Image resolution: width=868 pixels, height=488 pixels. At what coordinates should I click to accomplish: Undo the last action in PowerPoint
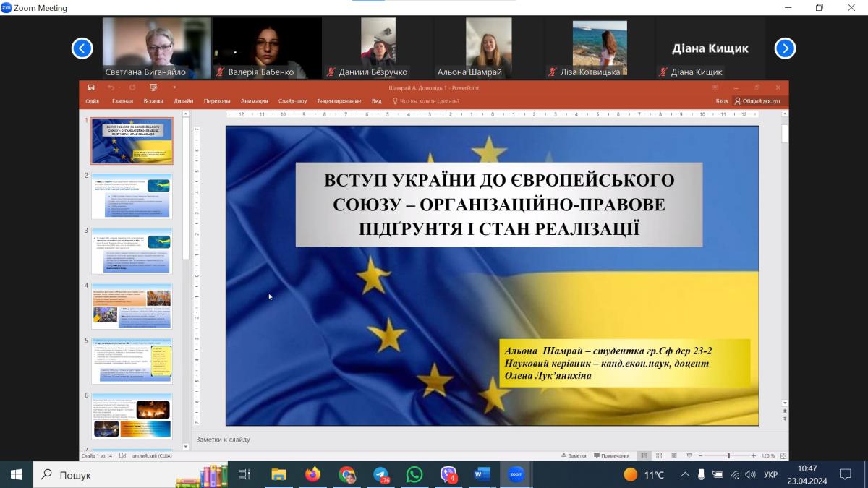click(x=111, y=87)
